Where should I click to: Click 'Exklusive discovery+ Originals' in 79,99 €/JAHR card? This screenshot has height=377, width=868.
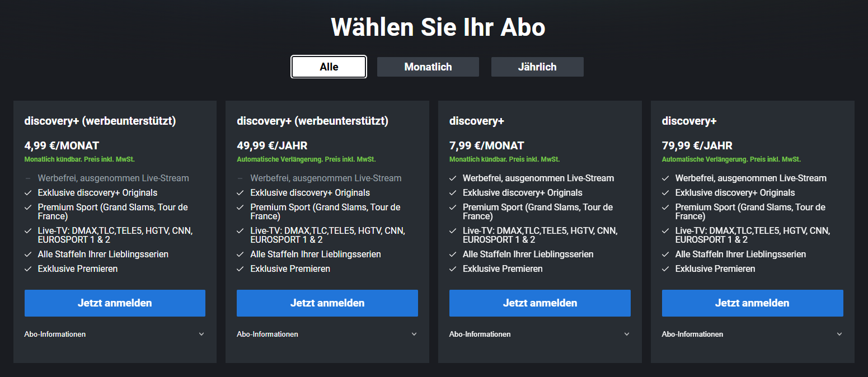click(735, 193)
